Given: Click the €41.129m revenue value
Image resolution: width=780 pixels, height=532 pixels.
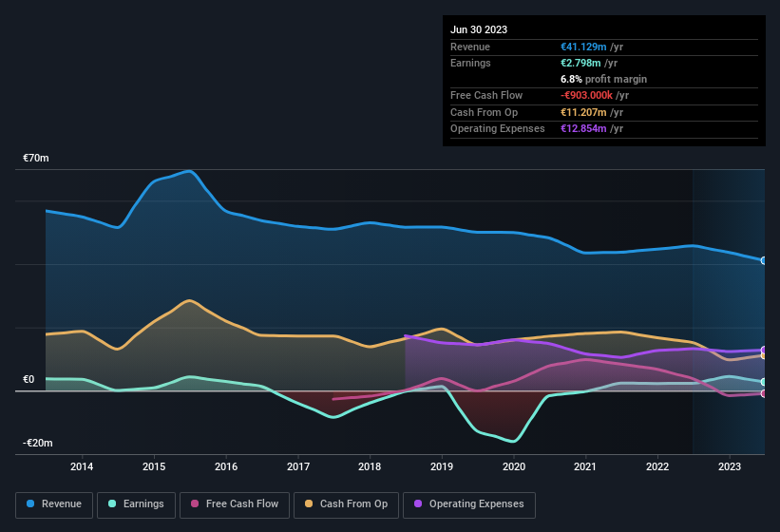Looking at the screenshot, I should pos(583,47).
